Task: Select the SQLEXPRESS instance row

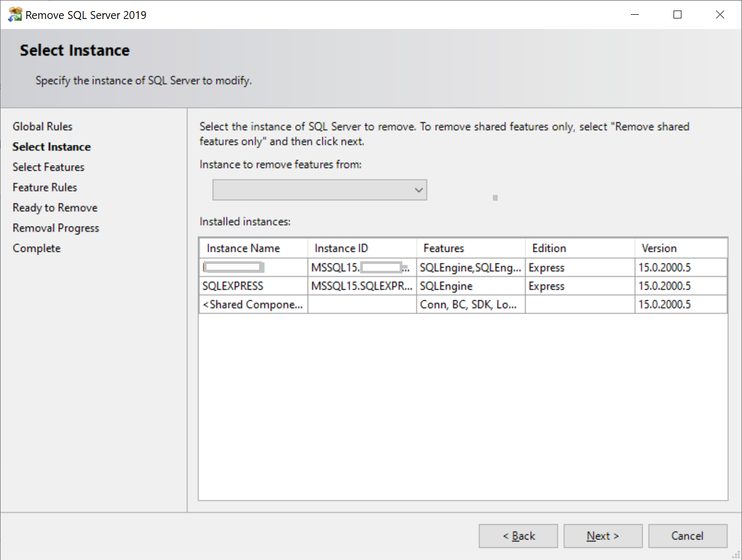Action: (233, 286)
